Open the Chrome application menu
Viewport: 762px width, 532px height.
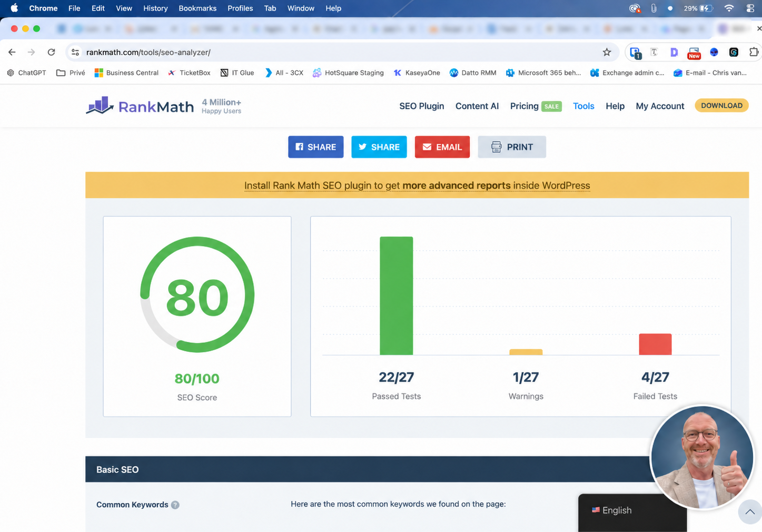pos(43,8)
